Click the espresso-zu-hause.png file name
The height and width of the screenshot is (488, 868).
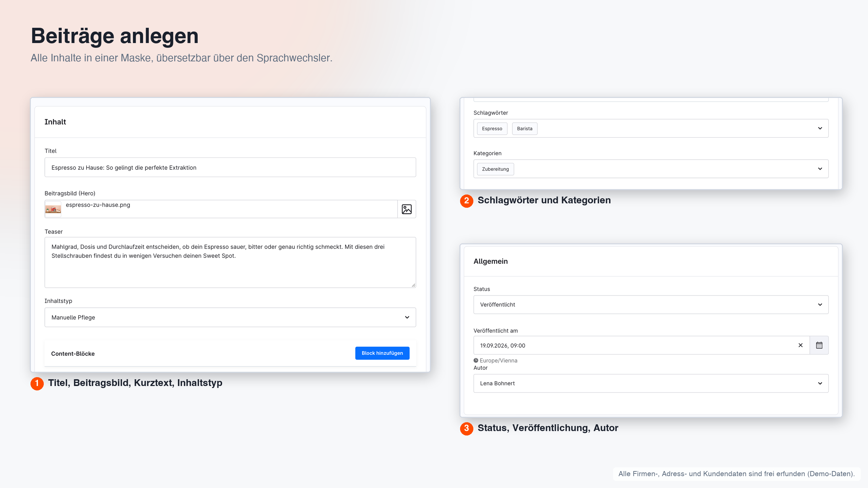[98, 205]
